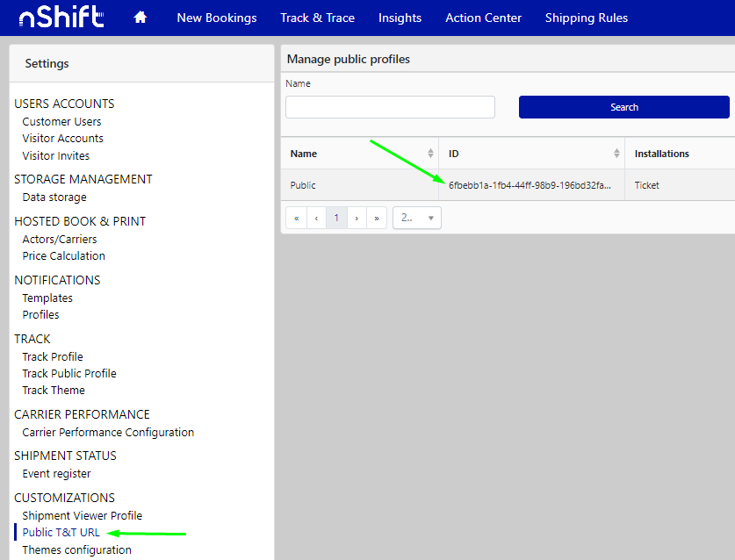Open the rows-per-page dropdown
The width and height of the screenshot is (735, 560).
(417, 218)
